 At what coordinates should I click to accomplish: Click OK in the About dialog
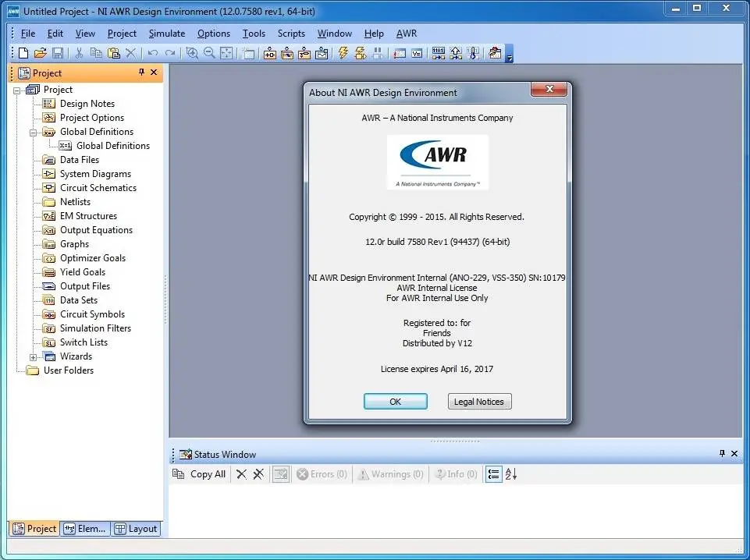395,402
